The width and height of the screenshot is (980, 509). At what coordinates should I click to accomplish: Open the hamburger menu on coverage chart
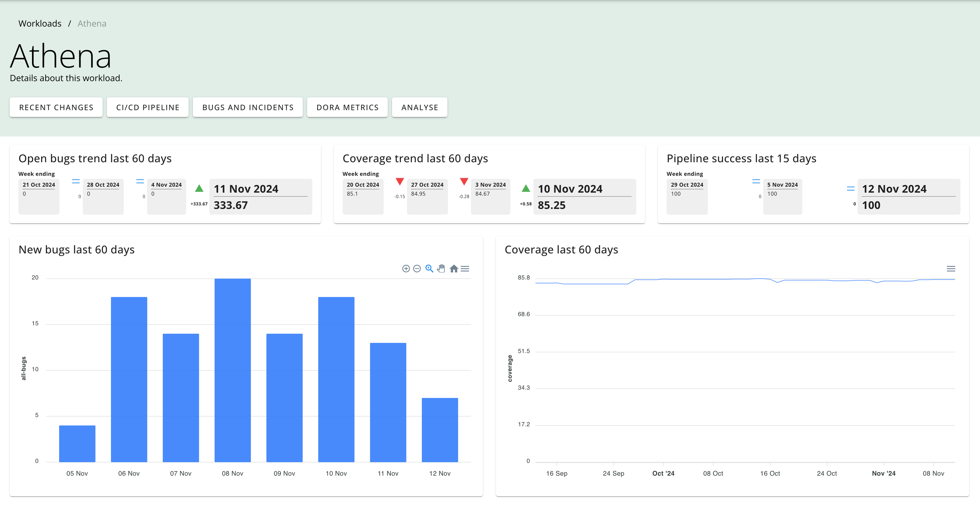point(952,268)
